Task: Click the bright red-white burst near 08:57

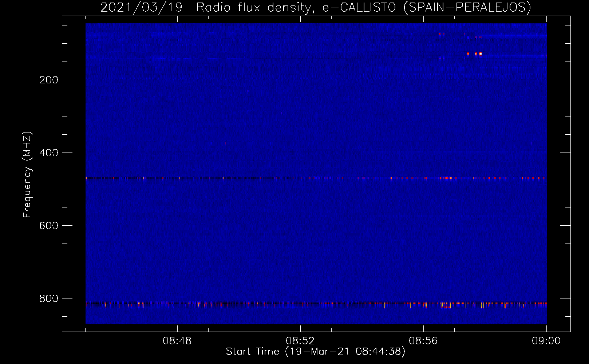Action: 474,54
